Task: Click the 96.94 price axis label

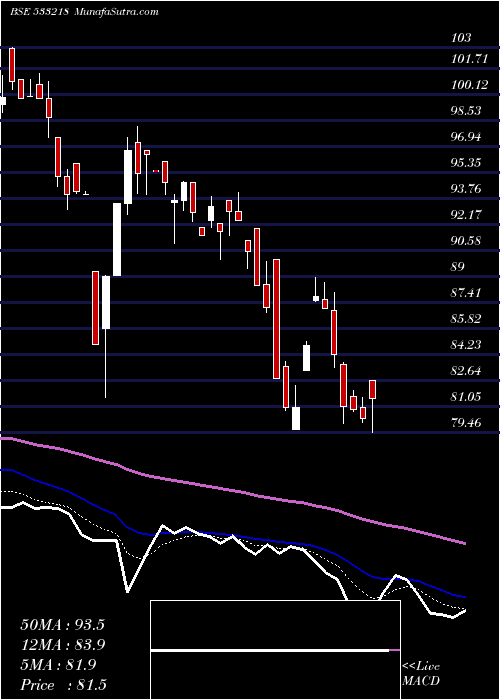Action: pyautogui.click(x=467, y=137)
